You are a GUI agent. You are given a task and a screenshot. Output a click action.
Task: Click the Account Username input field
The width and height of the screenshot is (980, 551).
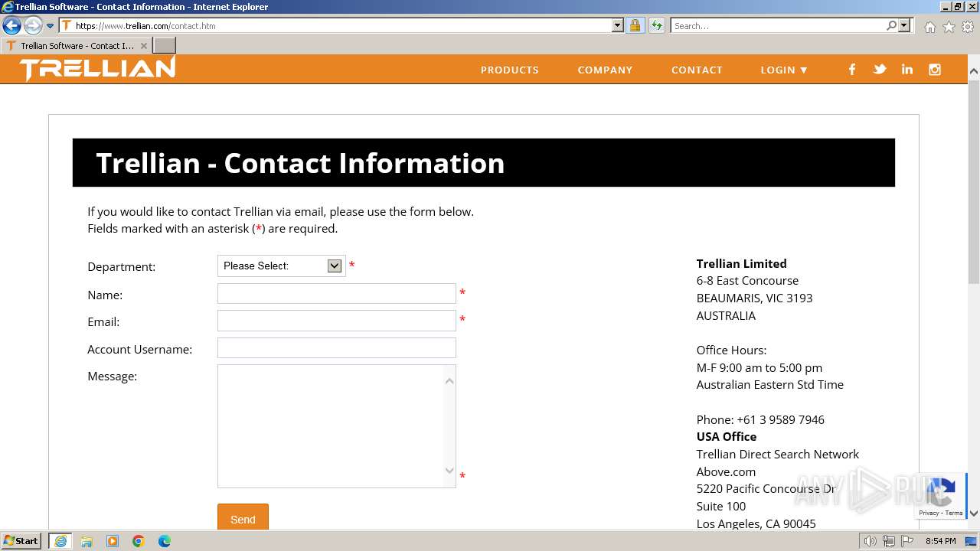(x=337, y=348)
